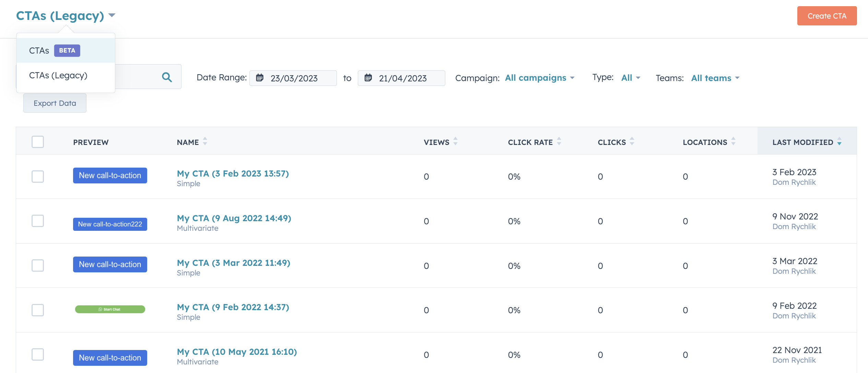The width and height of the screenshot is (868, 373).
Task: Open the All campaigns dropdown
Action: pyautogui.click(x=540, y=78)
